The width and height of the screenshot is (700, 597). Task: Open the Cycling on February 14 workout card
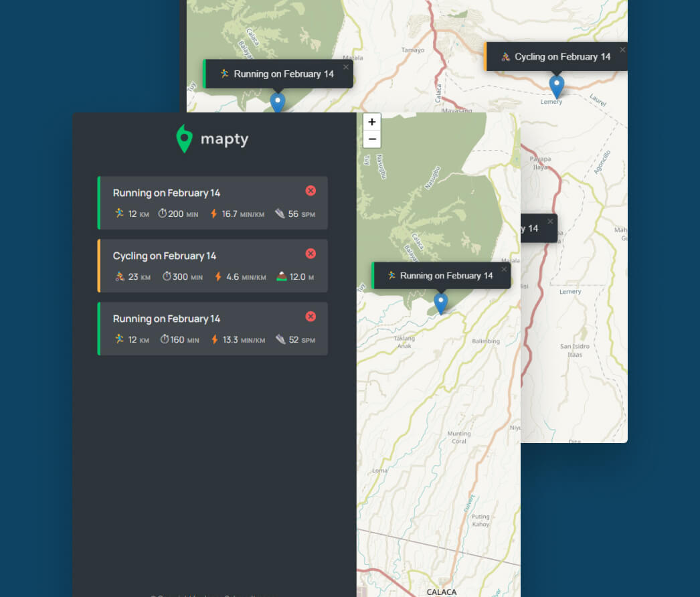point(213,266)
